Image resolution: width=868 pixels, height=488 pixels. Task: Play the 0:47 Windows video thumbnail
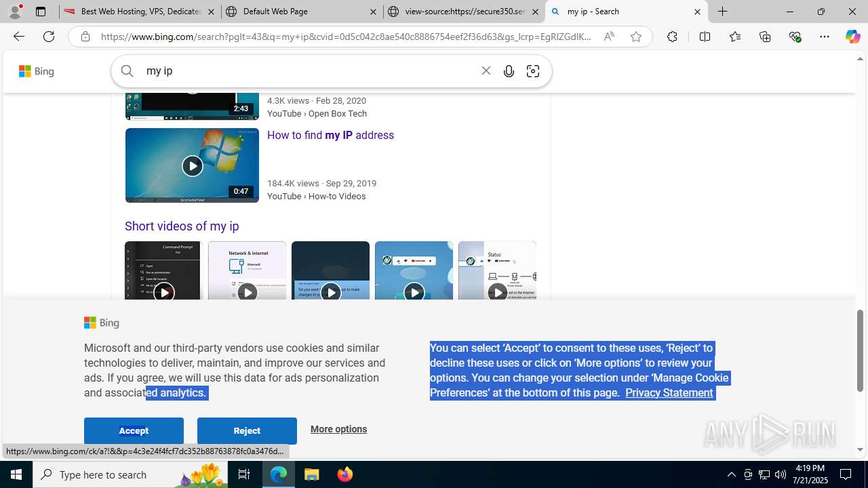click(x=192, y=165)
